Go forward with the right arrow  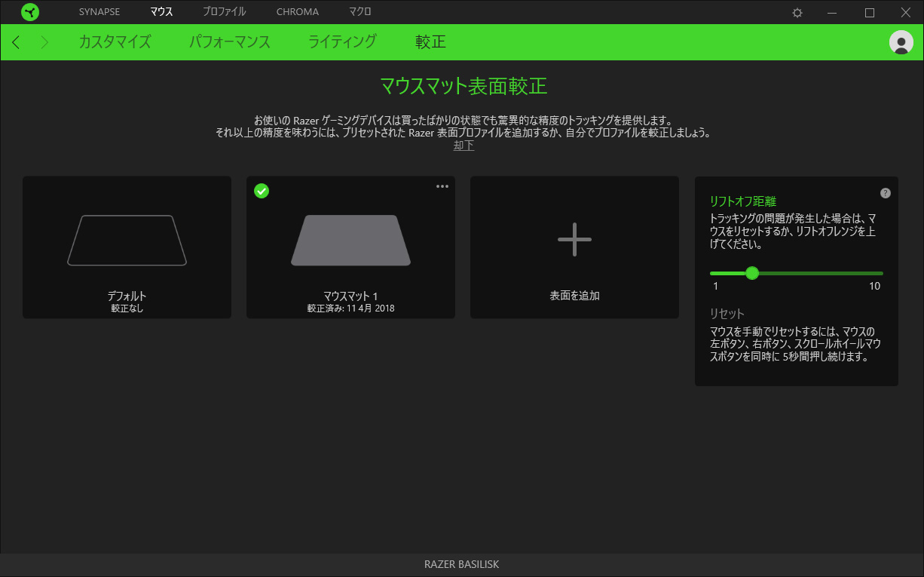[44, 42]
